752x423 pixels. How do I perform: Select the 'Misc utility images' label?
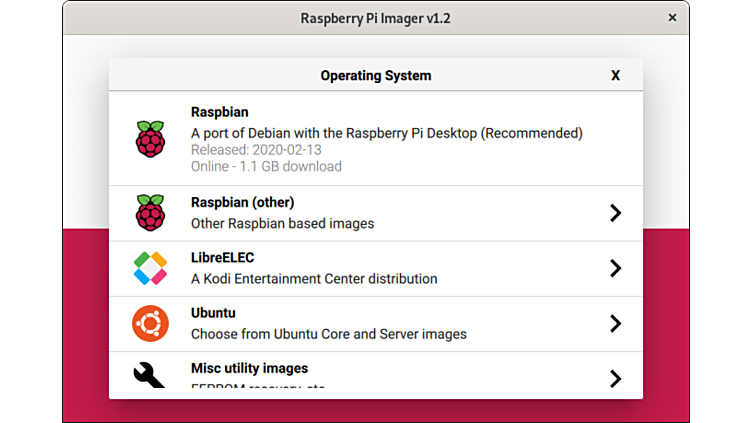click(x=249, y=368)
